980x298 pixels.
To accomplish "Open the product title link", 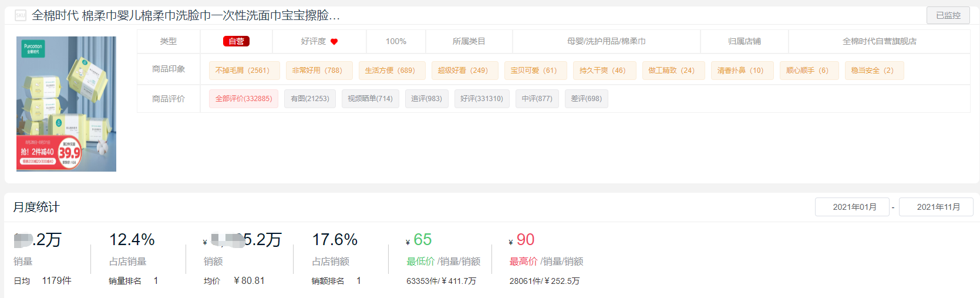I will tap(186, 15).
